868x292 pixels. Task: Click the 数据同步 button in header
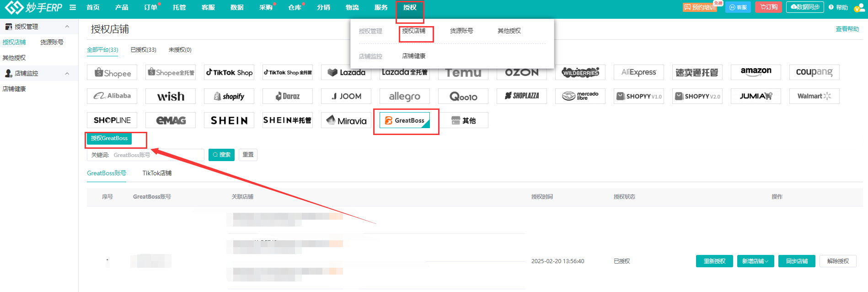(x=805, y=7)
